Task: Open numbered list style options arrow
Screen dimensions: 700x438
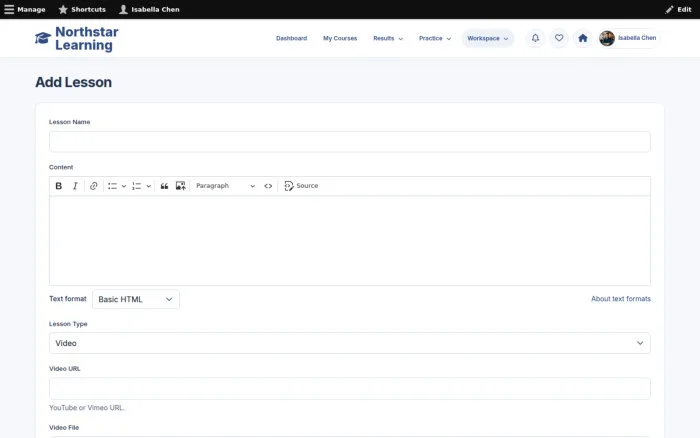Action: click(149, 186)
